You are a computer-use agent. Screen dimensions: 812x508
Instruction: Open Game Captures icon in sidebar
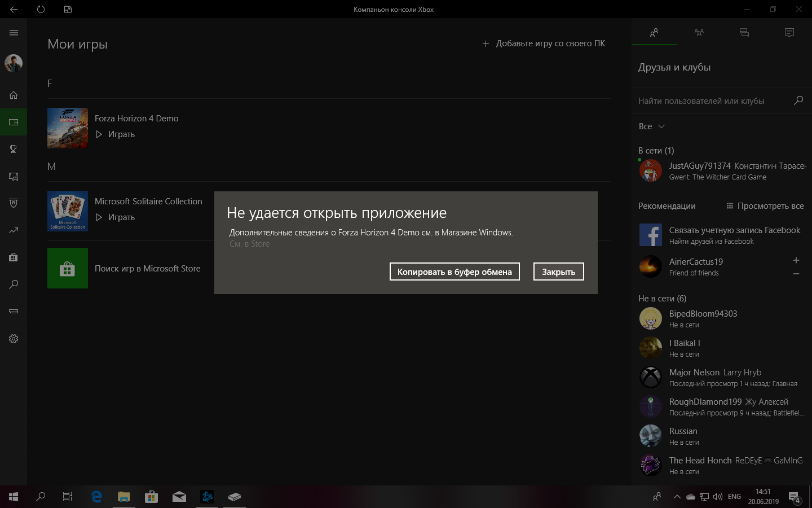(14, 176)
